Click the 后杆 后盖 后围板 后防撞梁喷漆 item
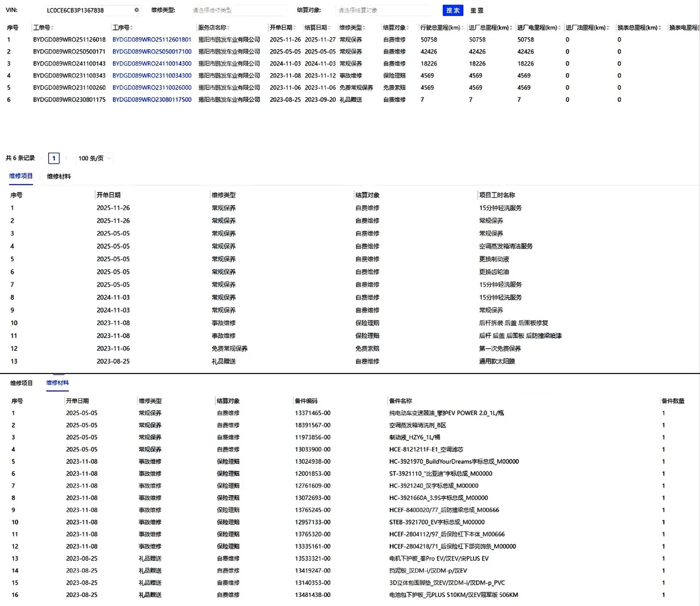The image size is (700, 606). pyautogui.click(x=521, y=336)
